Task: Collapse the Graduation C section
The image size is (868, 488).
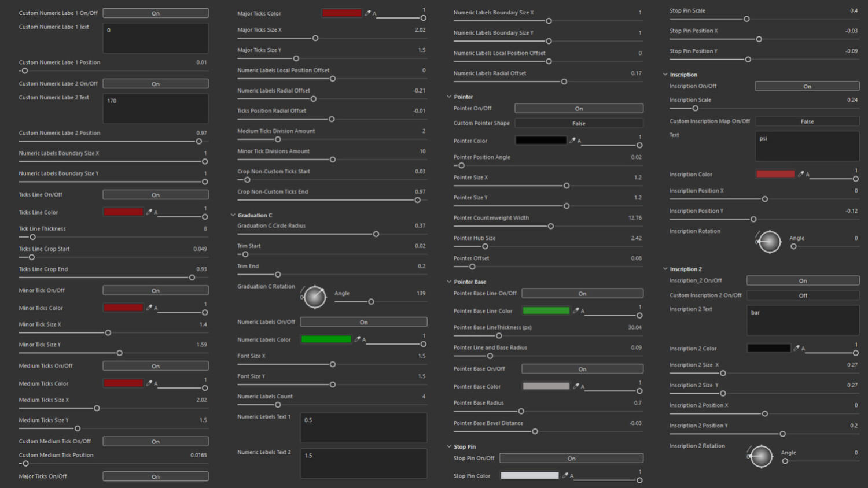Action: coord(233,215)
